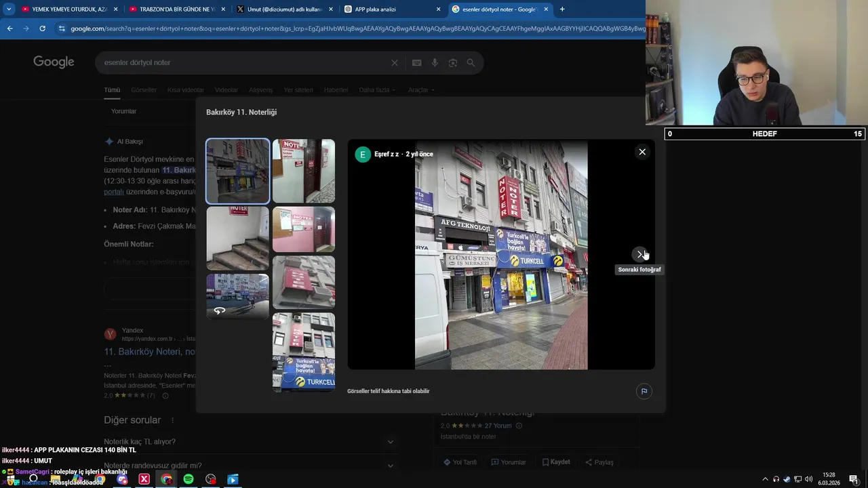868x488 pixels.
Task: Close the APP plaka analizi tab
Action: coord(438,9)
